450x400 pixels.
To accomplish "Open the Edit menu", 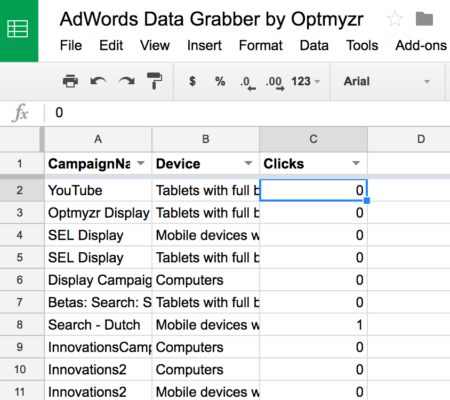I will [x=111, y=45].
